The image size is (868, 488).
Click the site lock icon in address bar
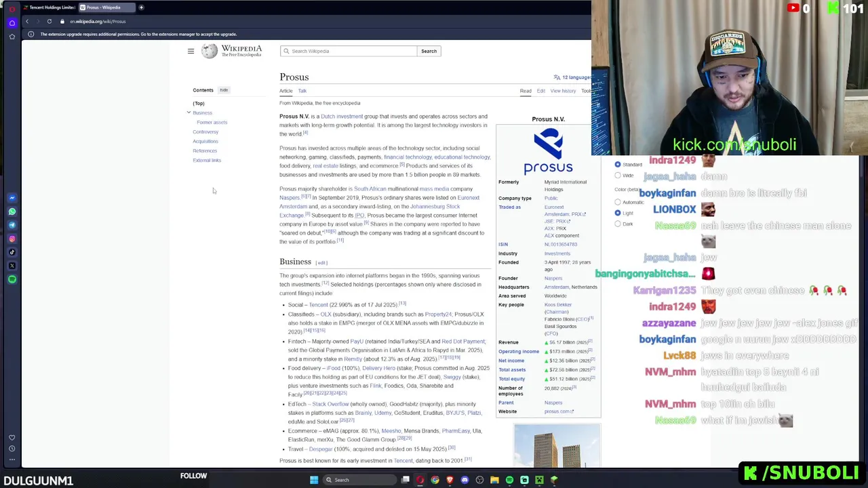[x=62, y=21]
